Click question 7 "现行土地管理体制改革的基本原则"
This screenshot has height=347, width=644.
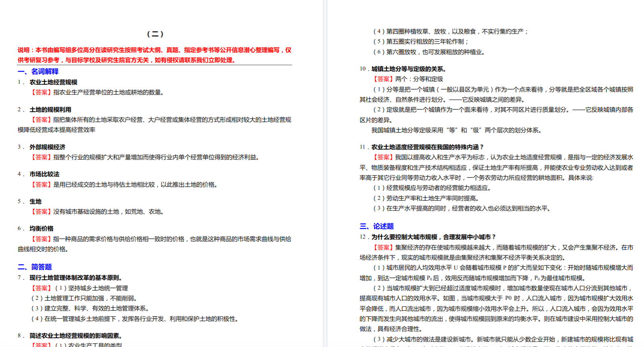pos(75,278)
